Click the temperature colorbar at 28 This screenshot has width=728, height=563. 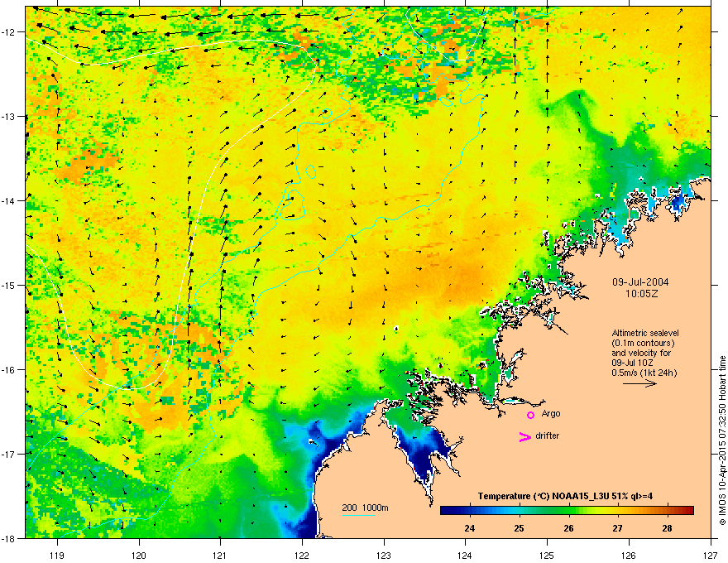click(667, 511)
